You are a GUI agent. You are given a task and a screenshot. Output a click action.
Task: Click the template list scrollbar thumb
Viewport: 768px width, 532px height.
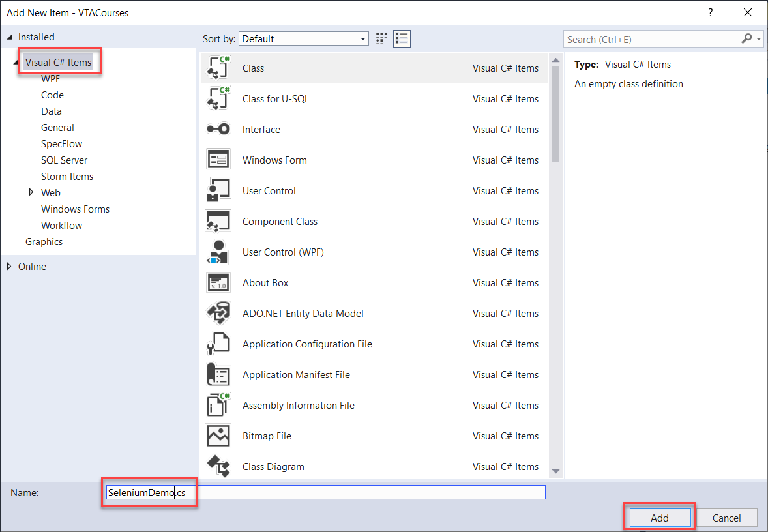click(555, 113)
